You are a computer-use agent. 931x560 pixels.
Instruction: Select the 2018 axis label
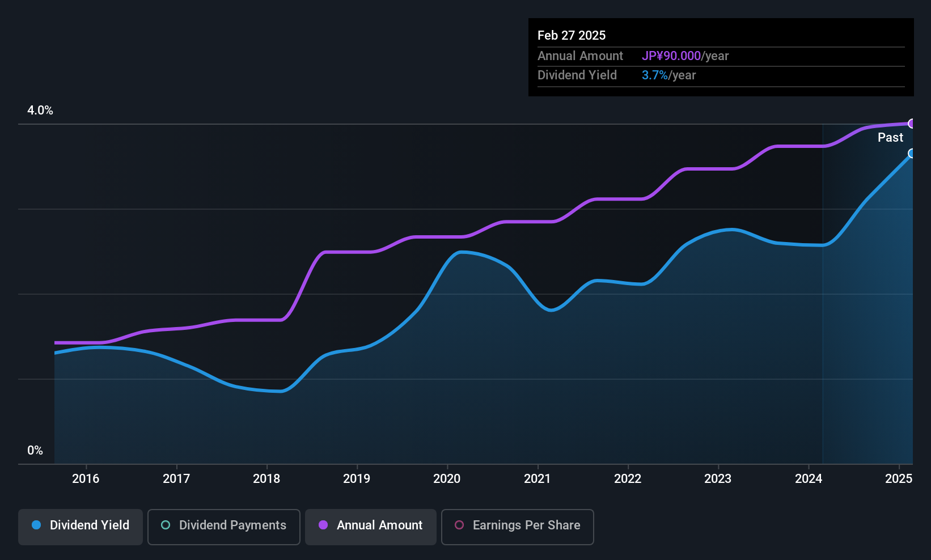[266, 478]
